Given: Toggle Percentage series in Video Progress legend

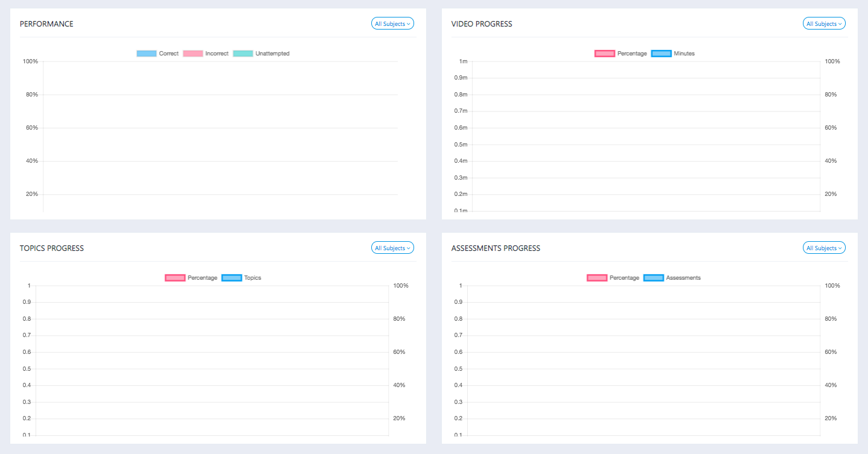Looking at the screenshot, I should click(620, 54).
